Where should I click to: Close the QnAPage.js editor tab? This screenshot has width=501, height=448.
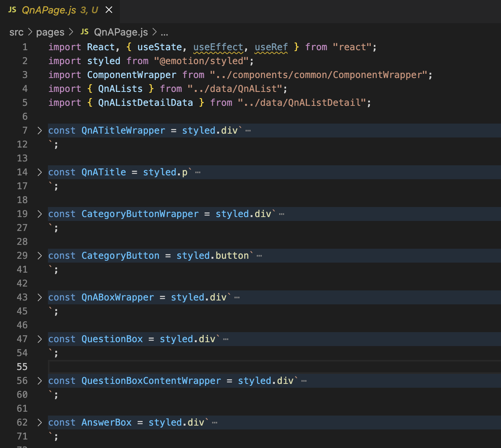point(109,10)
